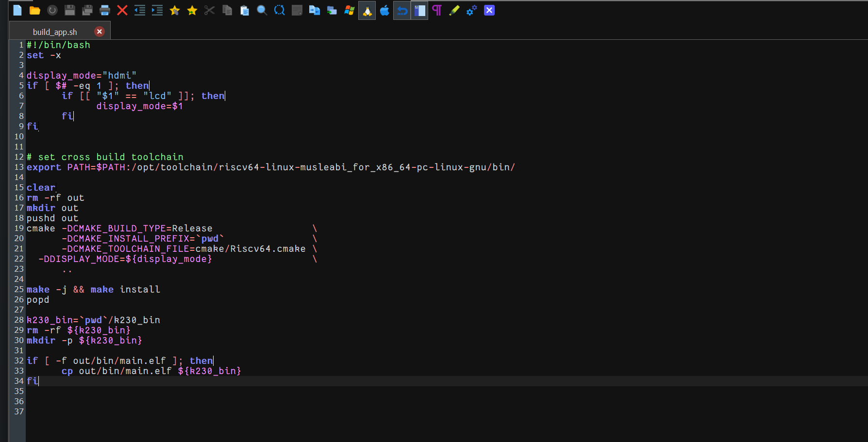
Task: Click 'clear' command on line 15
Action: pyautogui.click(x=41, y=187)
